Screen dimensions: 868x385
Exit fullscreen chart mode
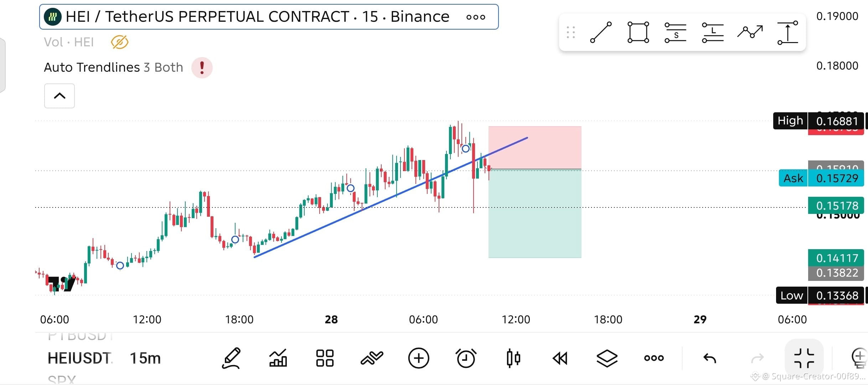804,358
